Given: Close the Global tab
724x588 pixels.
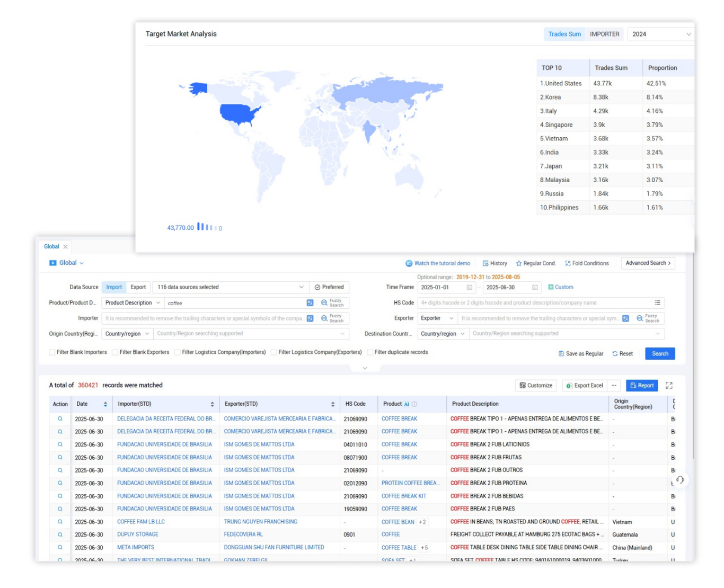Looking at the screenshot, I should (65, 247).
